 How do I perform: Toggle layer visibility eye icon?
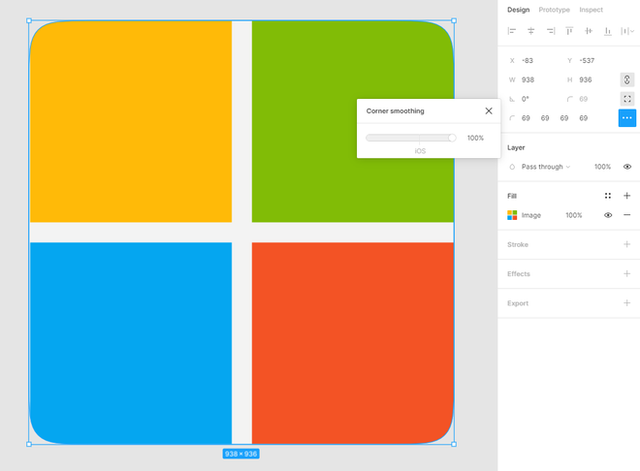pyautogui.click(x=627, y=167)
